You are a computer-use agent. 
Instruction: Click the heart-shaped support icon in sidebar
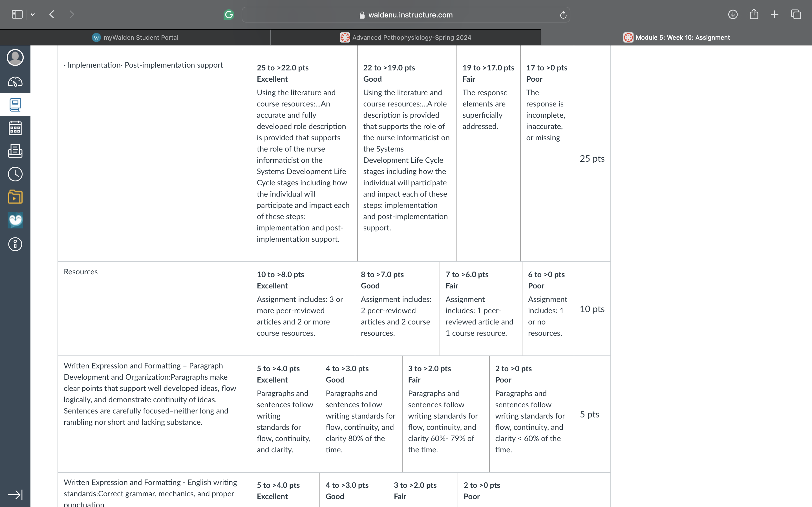[15, 220]
